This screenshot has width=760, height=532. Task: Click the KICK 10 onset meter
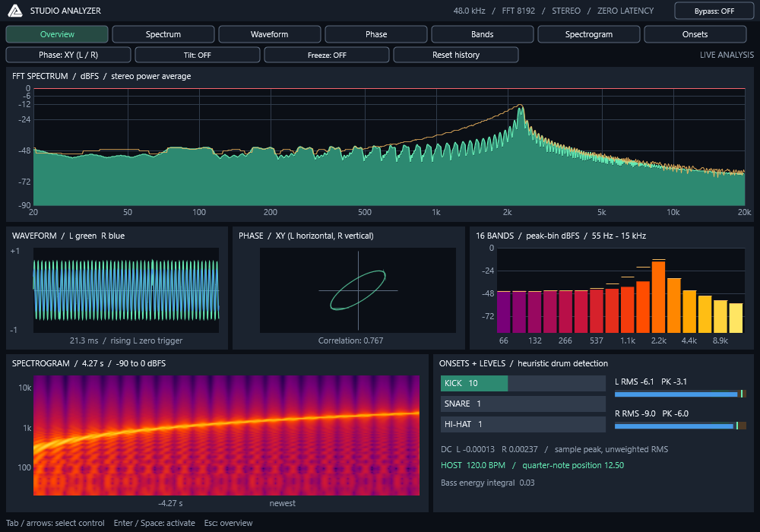click(523, 383)
